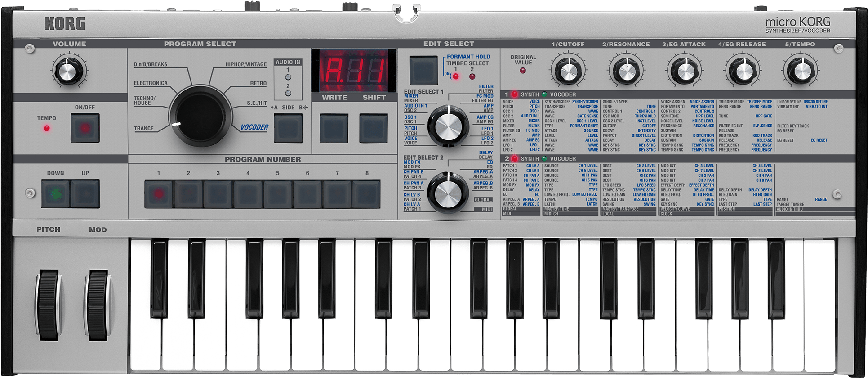Click the green VOCODER LED in row 2

(x=545, y=159)
